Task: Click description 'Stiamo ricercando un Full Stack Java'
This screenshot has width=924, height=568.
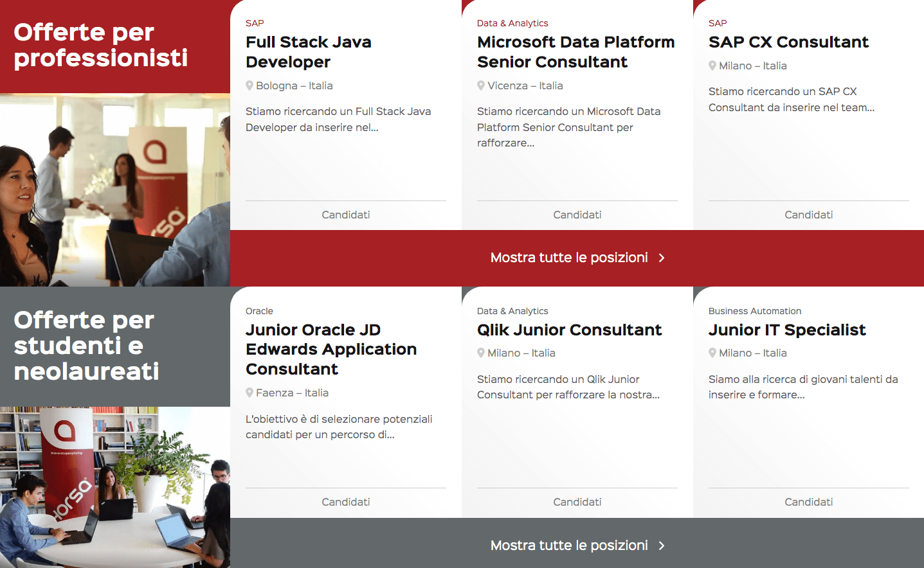Action: 338,120
